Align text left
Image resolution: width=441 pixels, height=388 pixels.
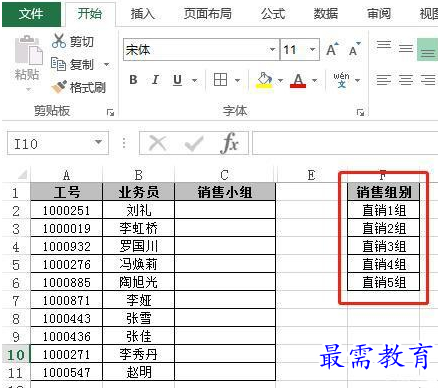click(384, 80)
